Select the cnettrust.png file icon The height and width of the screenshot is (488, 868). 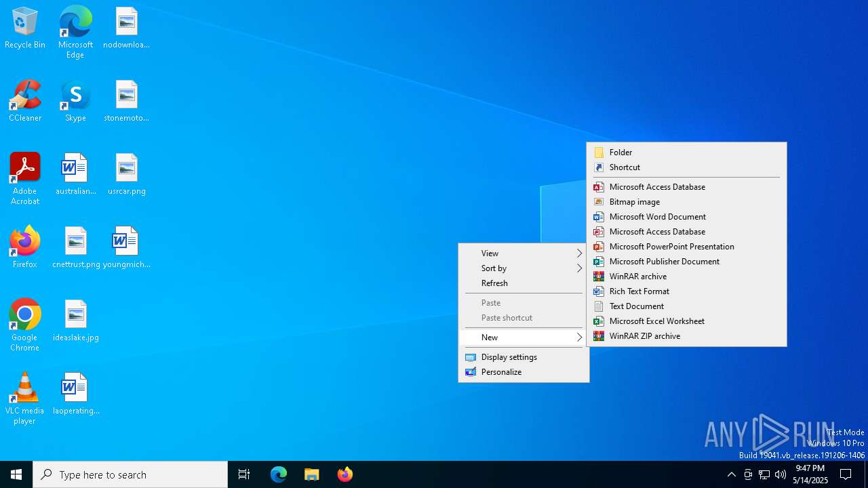point(75,248)
